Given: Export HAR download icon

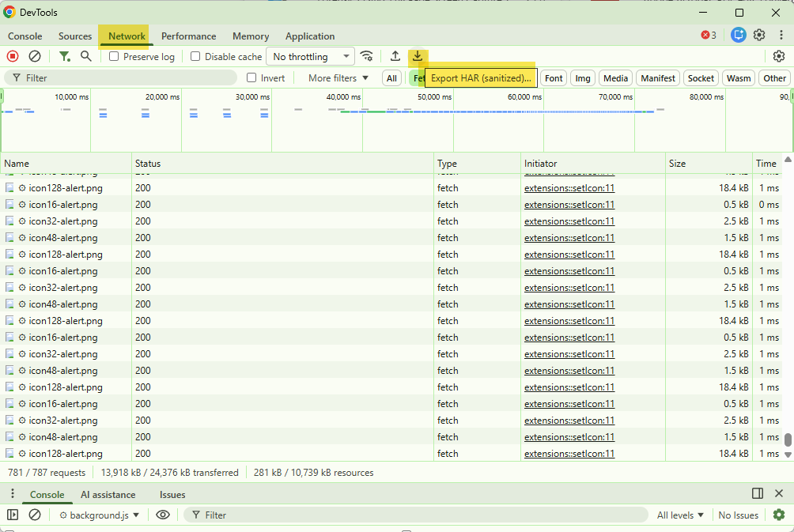Looking at the screenshot, I should point(418,56).
